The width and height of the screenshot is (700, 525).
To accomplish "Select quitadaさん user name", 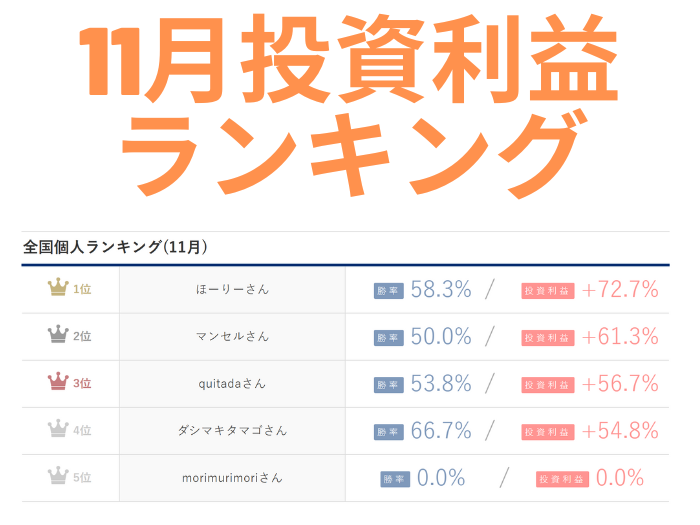I will pyautogui.click(x=232, y=383).
